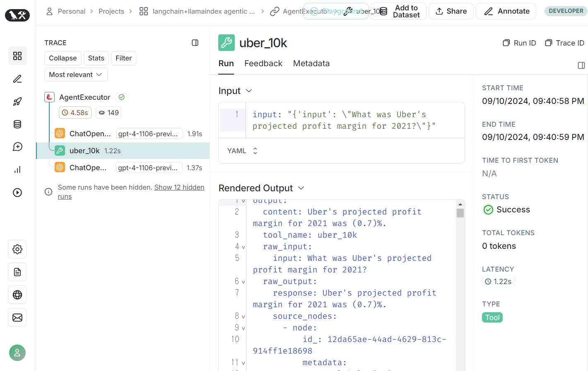This screenshot has width=588, height=371.
Task: Click the second gpt-4-1106-previ... model tag
Action: tap(149, 168)
